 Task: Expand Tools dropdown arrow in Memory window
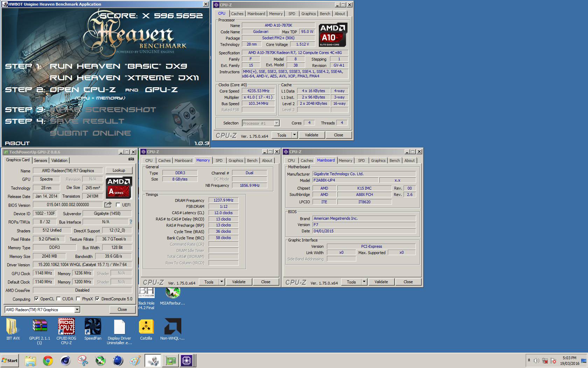(222, 281)
